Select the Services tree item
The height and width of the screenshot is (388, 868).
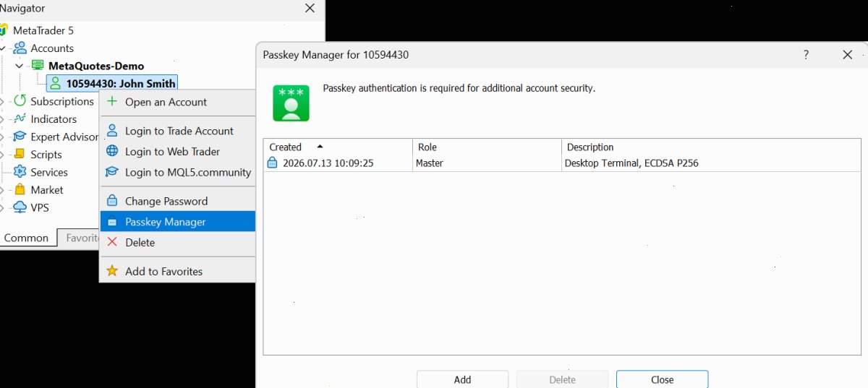coord(49,172)
